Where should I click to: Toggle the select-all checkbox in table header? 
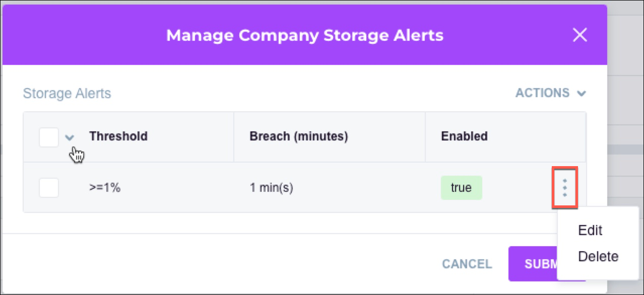[x=49, y=137]
